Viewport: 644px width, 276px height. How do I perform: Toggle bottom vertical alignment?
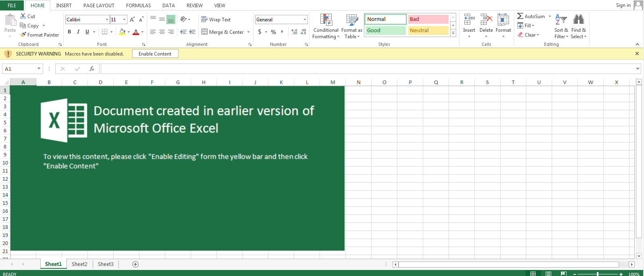pyautogui.click(x=171, y=19)
